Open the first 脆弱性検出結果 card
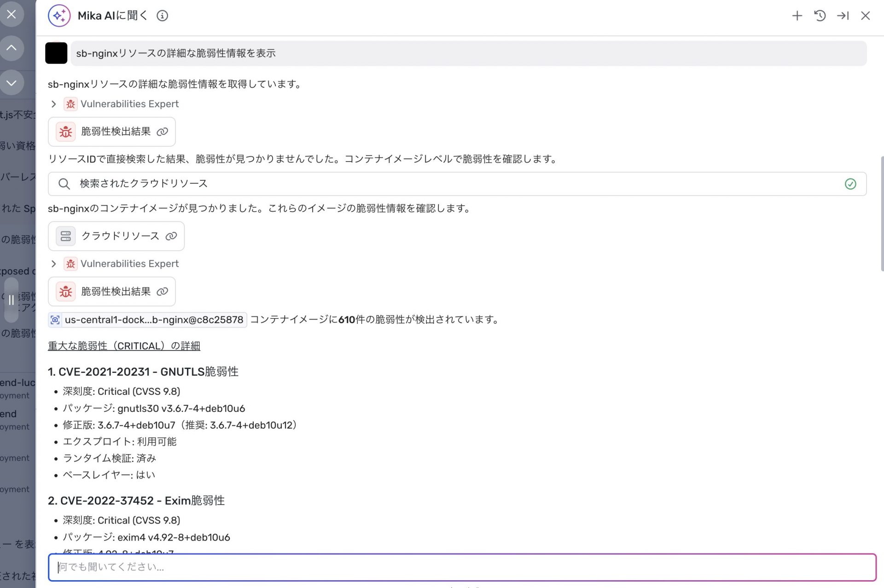The image size is (884, 588). pos(110,132)
